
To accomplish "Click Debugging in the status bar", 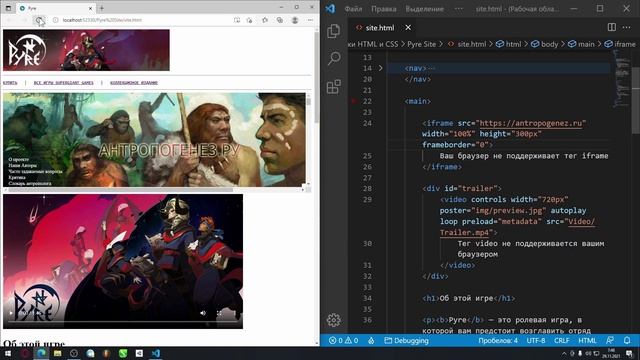I will tap(407, 340).
